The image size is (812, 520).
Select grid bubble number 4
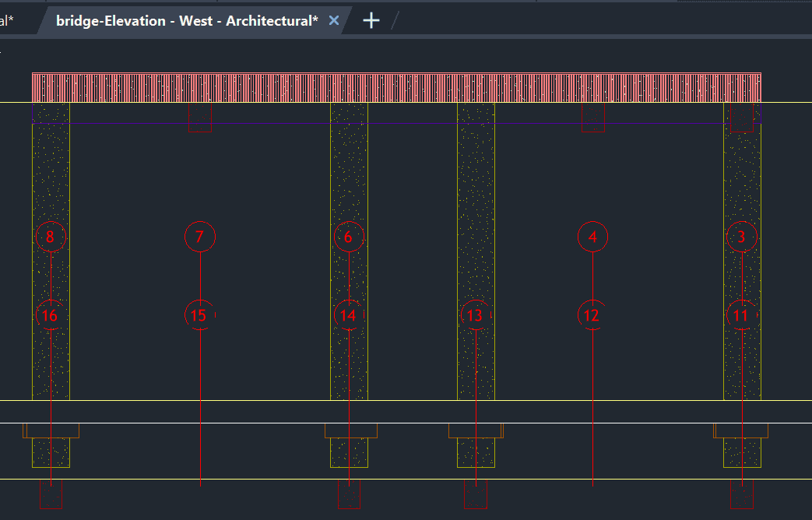[592, 237]
